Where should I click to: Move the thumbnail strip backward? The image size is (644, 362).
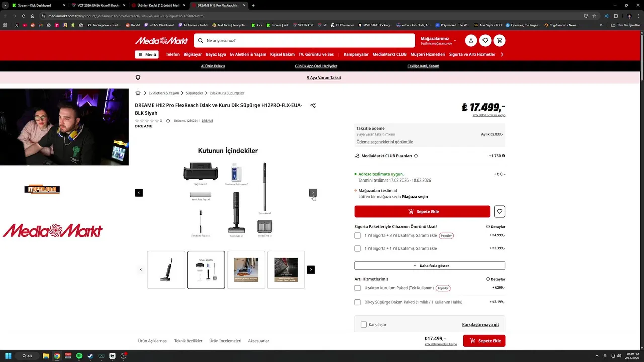point(141,270)
